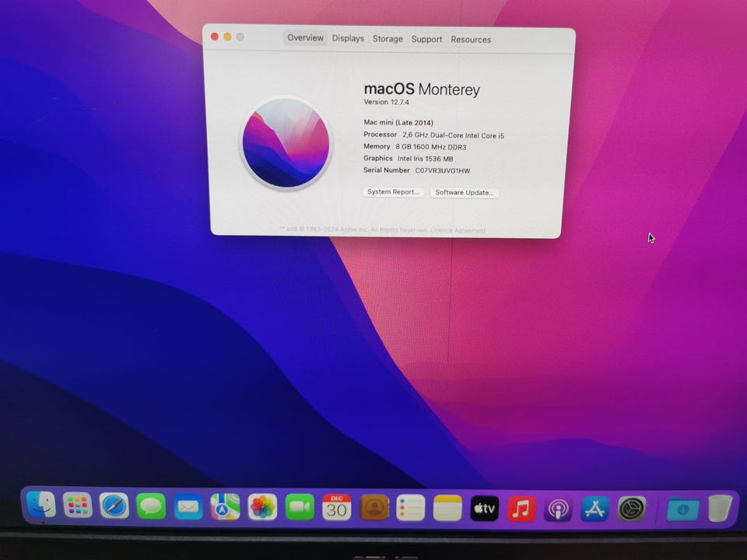Open System Preferences from Dock
Image resolution: width=747 pixels, height=560 pixels.
(x=632, y=509)
